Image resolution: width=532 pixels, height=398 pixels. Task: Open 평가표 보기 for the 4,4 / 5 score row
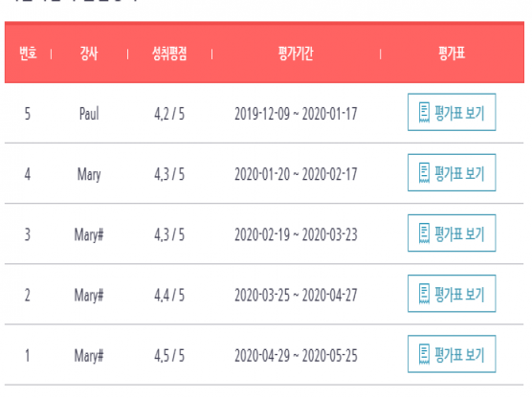point(452,294)
